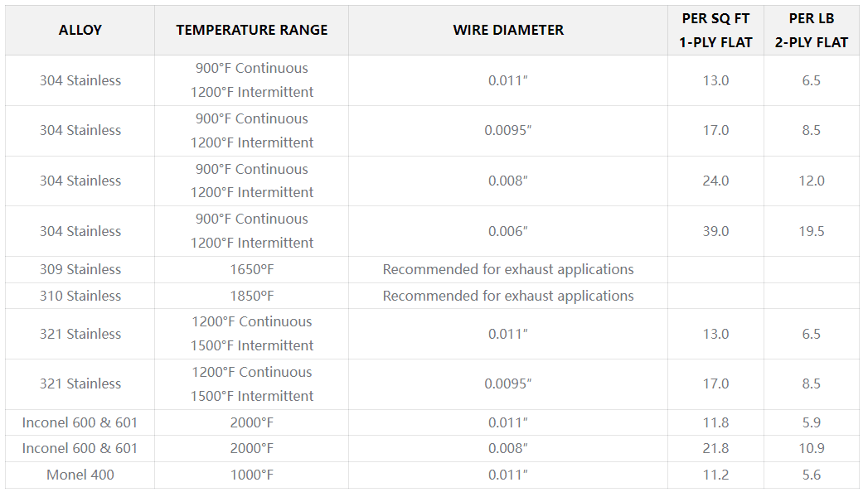Select the 12.0 per lb value
This screenshot has width=868, height=492.
(x=811, y=181)
